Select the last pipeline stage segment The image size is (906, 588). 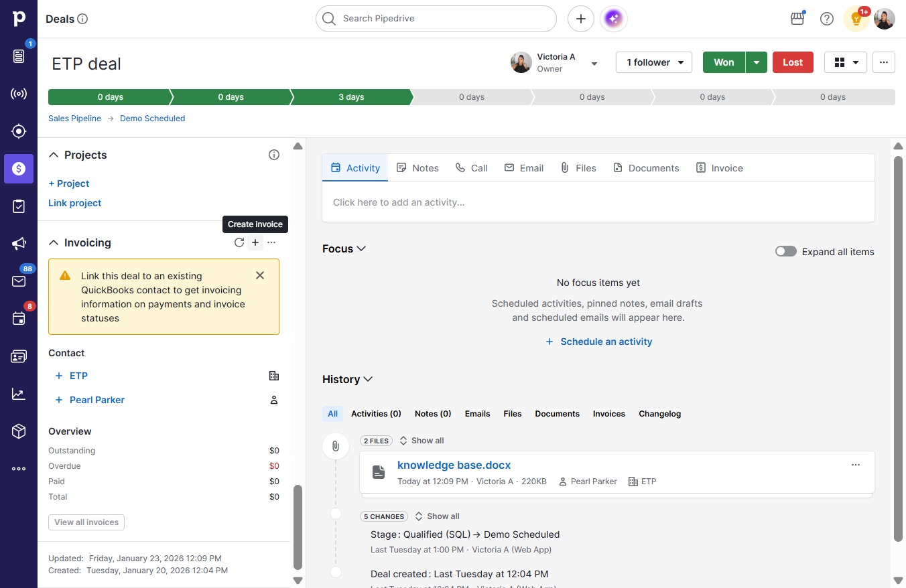[x=833, y=97]
